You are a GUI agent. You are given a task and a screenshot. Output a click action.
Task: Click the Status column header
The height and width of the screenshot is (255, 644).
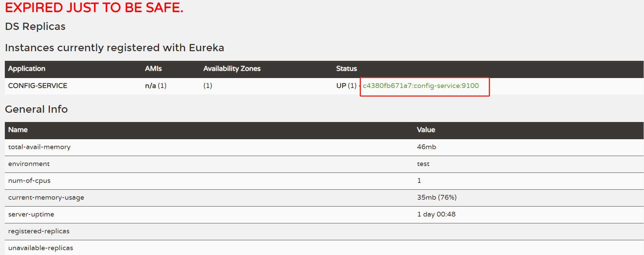(x=346, y=69)
